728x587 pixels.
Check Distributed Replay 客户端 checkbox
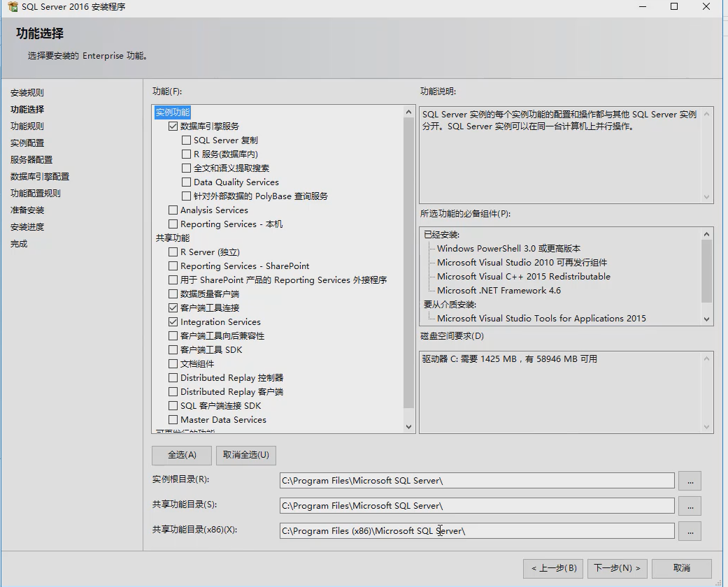coord(173,391)
